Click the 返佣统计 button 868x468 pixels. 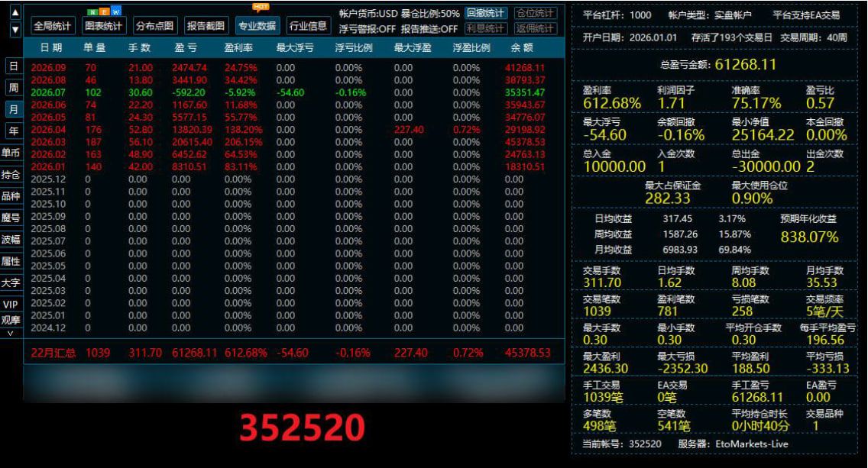click(536, 28)
